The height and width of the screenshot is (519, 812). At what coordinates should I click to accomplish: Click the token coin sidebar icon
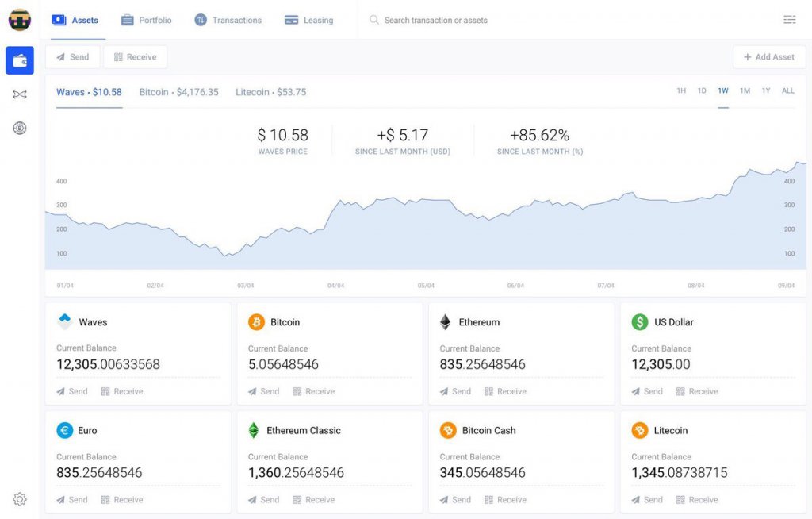coord(20,128)
